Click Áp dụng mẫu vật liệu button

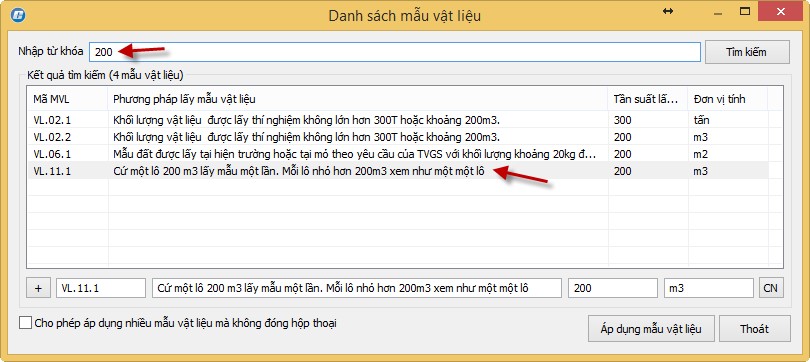click(651, 329)
